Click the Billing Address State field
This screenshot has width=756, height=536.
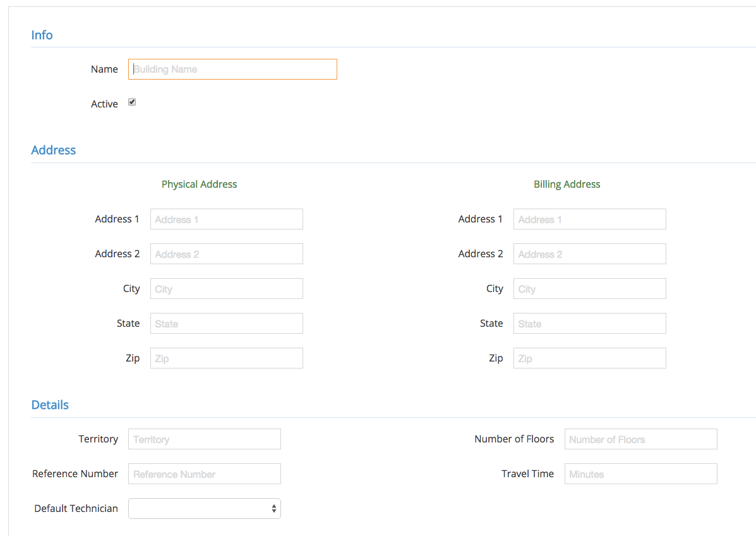pyautogui.click(x=590, y=323)
